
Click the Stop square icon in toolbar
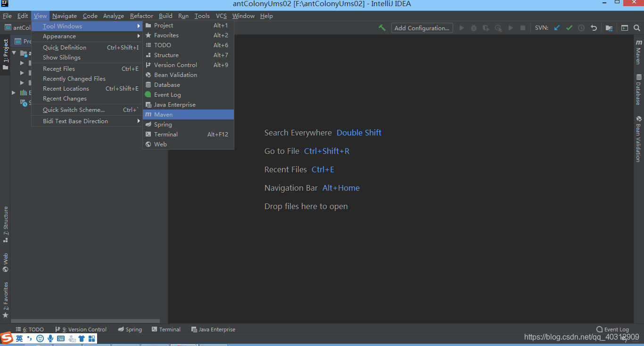click(523, 28)
